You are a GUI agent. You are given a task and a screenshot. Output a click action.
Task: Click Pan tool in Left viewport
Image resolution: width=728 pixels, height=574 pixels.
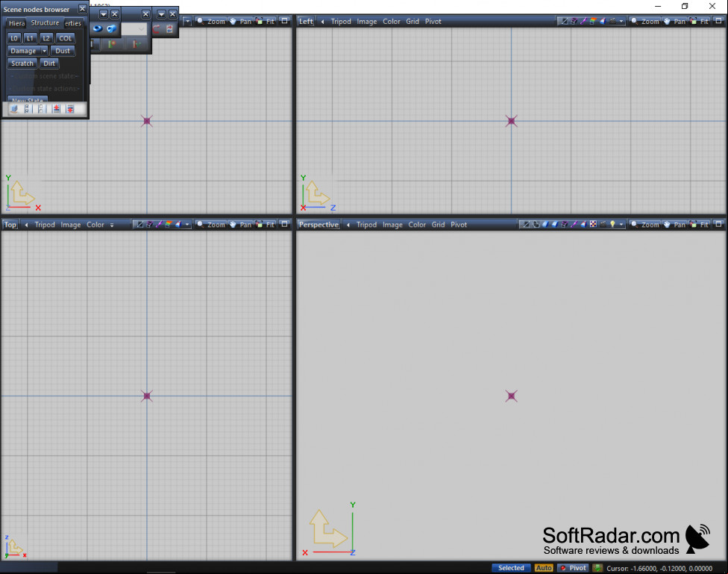coord(674,21)
